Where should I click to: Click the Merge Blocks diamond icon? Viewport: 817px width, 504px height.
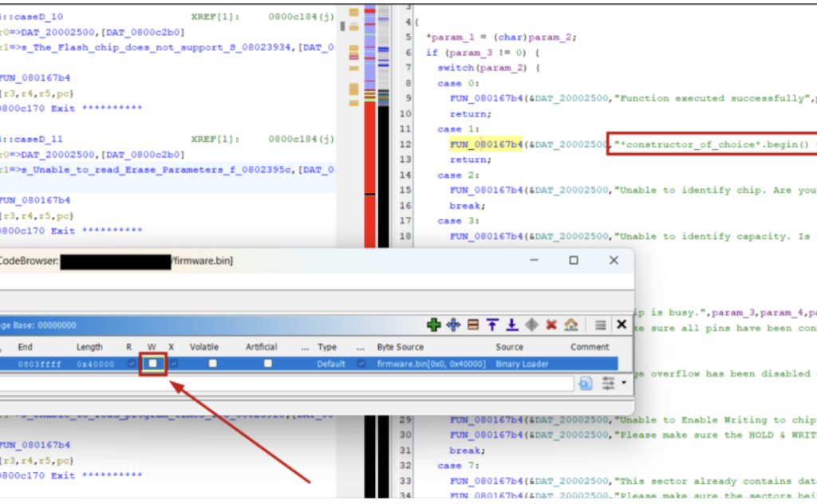531,325
